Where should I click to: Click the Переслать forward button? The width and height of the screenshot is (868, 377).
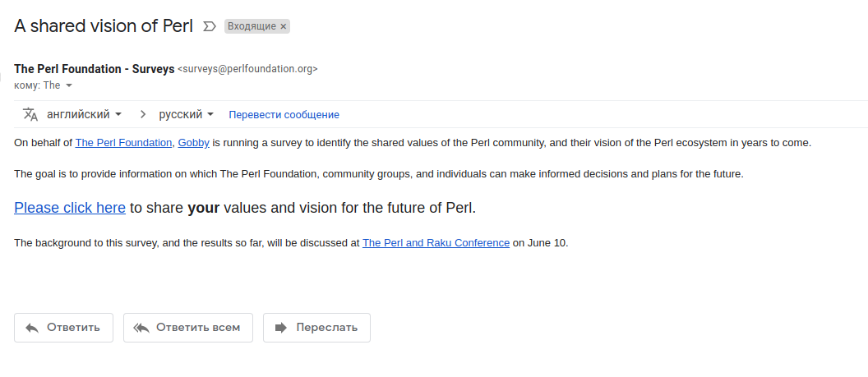pyautogui.click(x=316, y=328)
